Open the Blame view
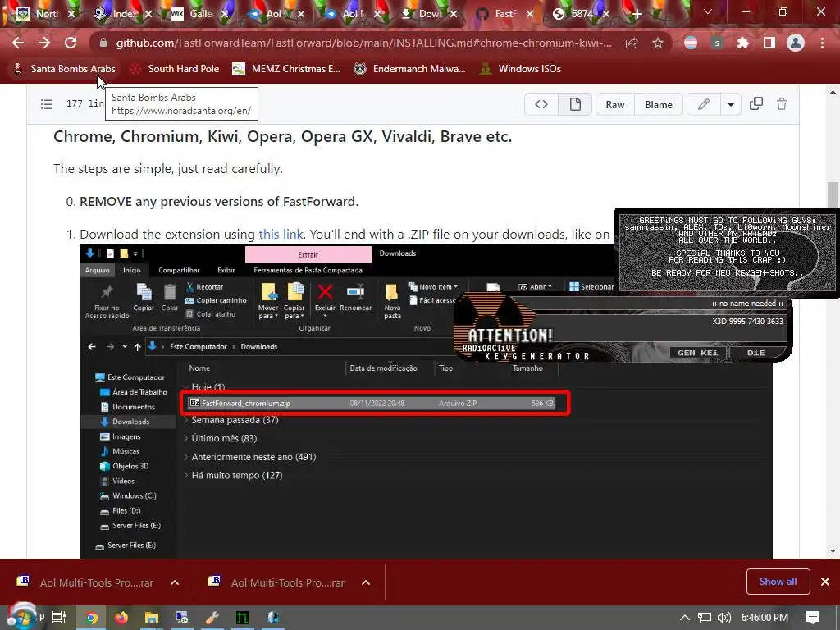This screenshot has width=840, height=630. [x=659, y=104]
